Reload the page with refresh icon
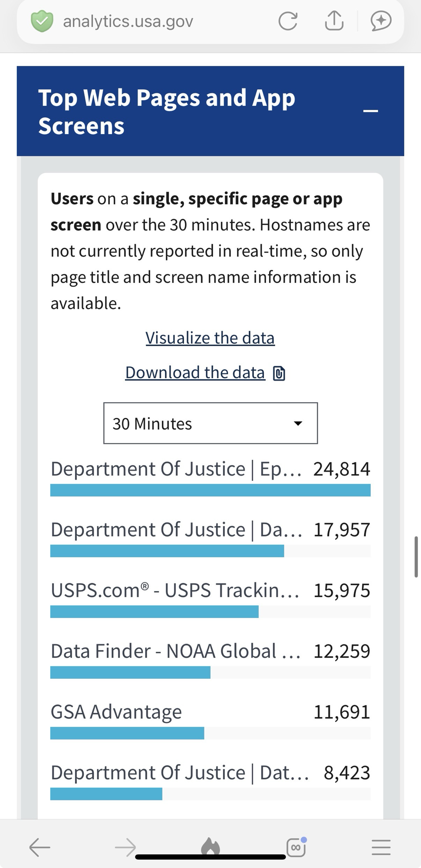This screenshot has width=421, height=868. 288,21
